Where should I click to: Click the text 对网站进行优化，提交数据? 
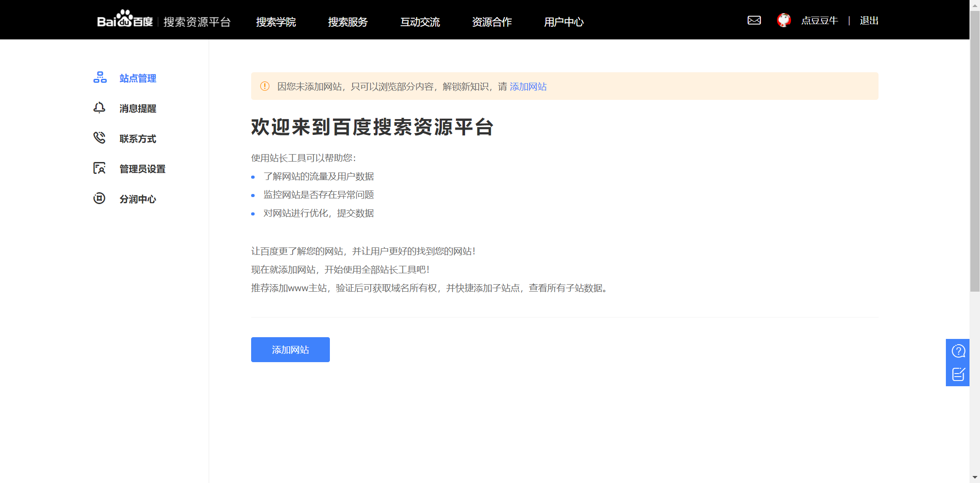point(318,213)
